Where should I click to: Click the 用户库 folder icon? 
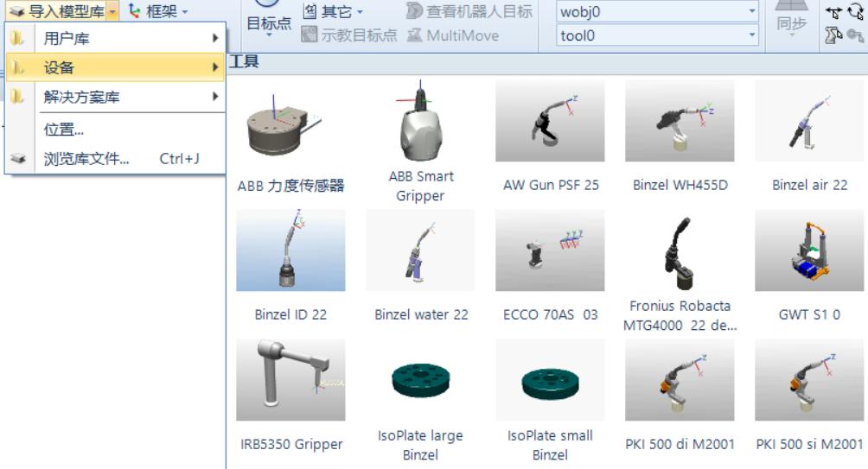(x=18, y=38)
